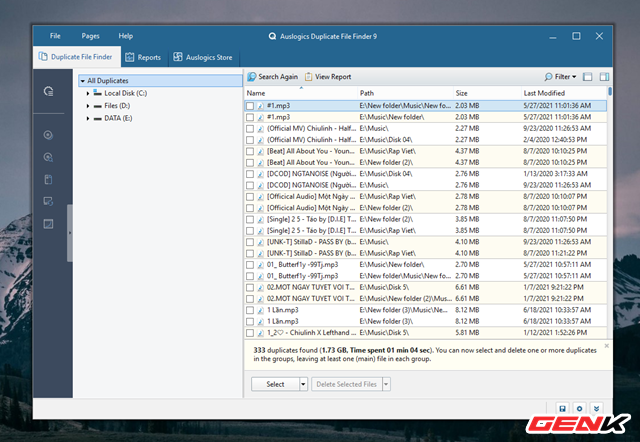This screenshot has width=640, height=442.
Task: Check the first #1.mp3 in New folder\Music
Action: pos(250,106)
